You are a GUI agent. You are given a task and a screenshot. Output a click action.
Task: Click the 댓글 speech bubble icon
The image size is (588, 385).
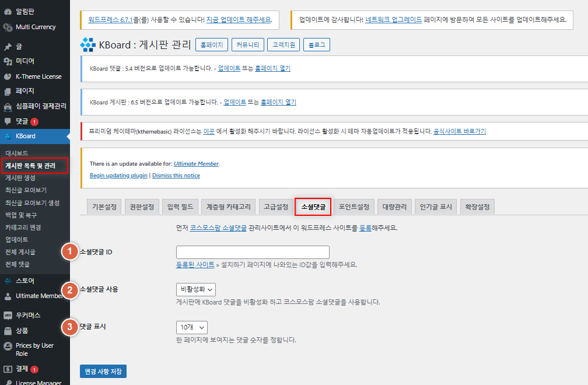point(8,121)
